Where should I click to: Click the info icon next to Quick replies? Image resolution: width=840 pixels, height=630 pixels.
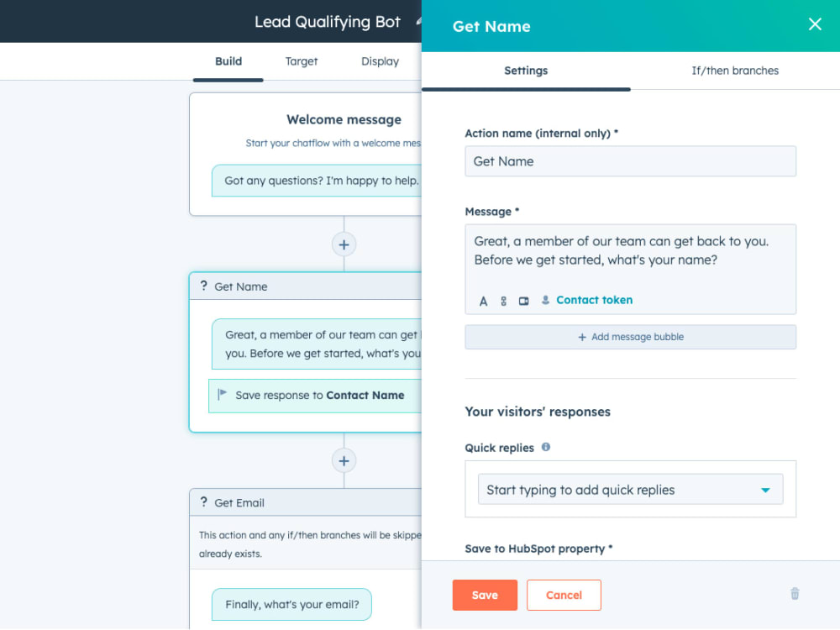pos(545,447)
